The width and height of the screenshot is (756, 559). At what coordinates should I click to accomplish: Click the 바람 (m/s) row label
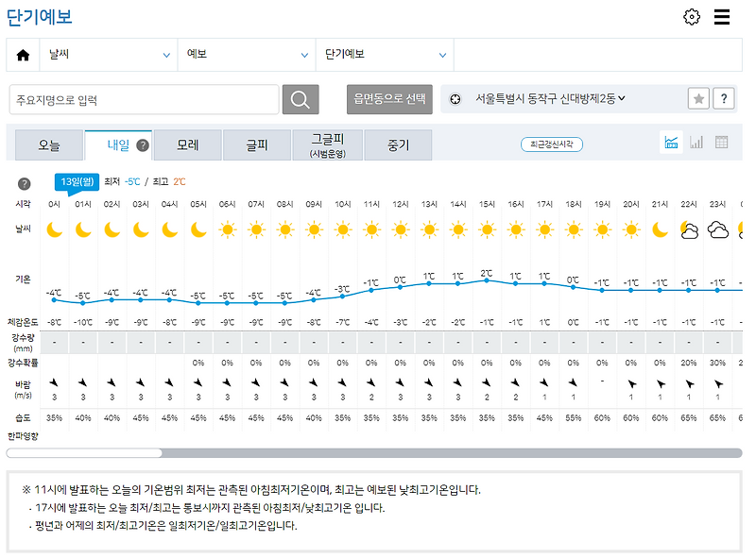[x=23, y=389]
